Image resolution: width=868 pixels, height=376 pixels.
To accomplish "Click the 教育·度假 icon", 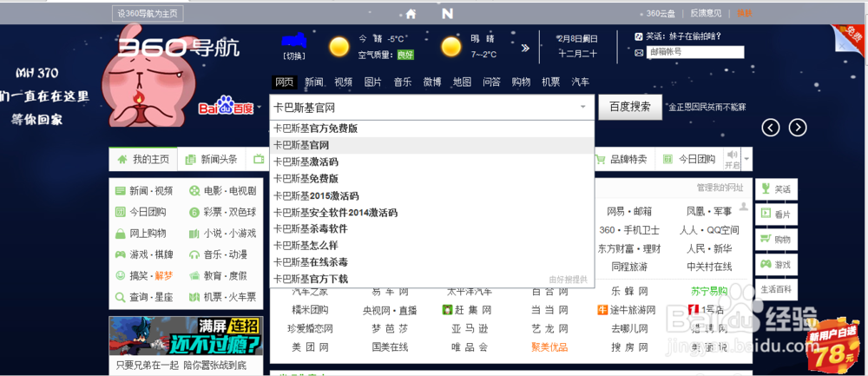I will pos(194,275).
